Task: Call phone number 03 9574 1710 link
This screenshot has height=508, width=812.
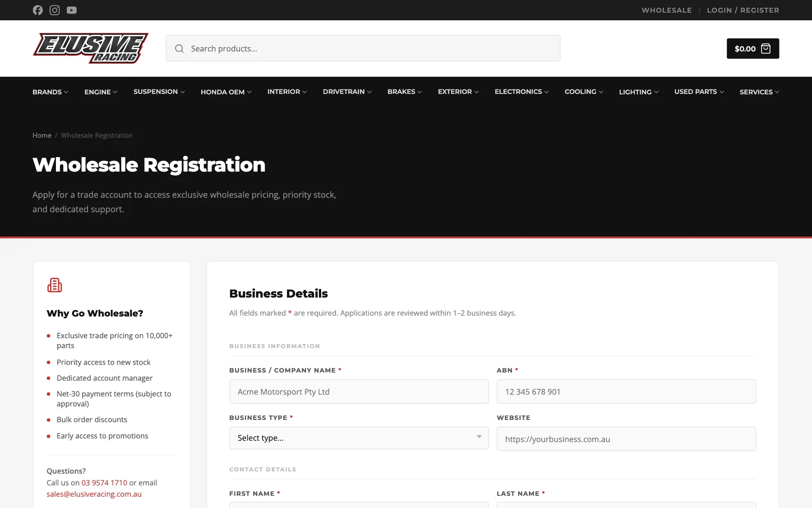Action: click(104, 483)
